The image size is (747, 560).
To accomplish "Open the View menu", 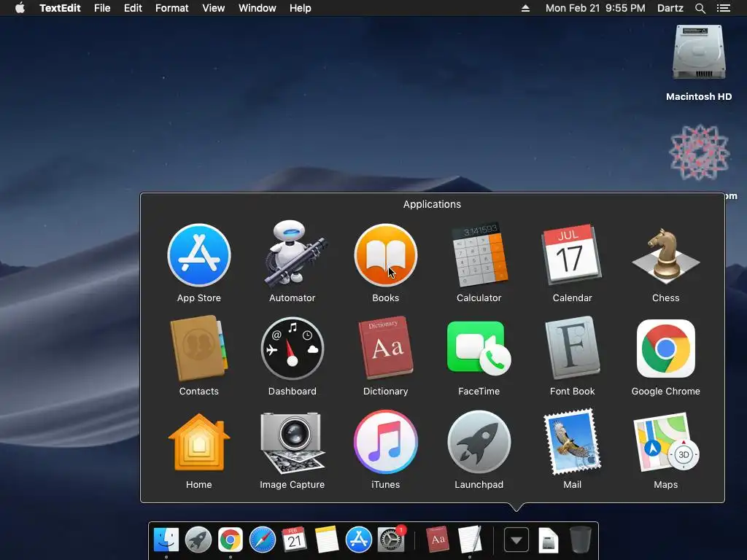I will tap(214, 8).
